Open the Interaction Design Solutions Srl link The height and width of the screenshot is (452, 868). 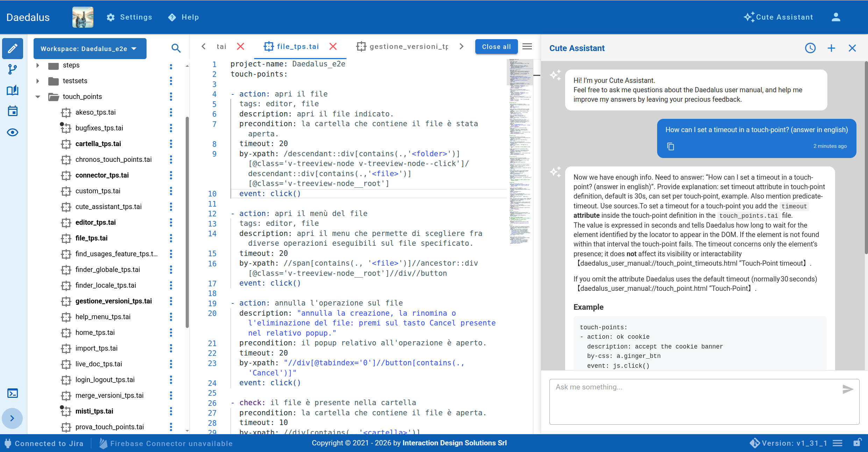click(454, 443)
